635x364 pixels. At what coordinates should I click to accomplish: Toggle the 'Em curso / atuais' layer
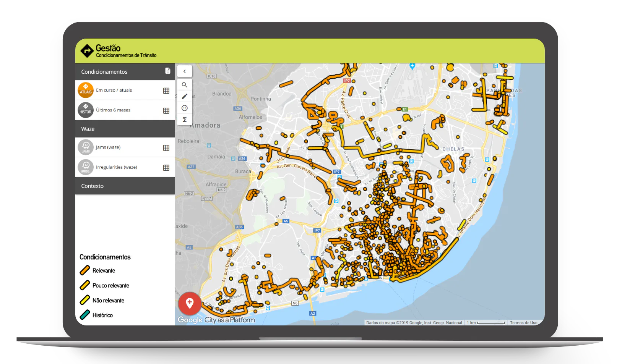tap(114, 90)
